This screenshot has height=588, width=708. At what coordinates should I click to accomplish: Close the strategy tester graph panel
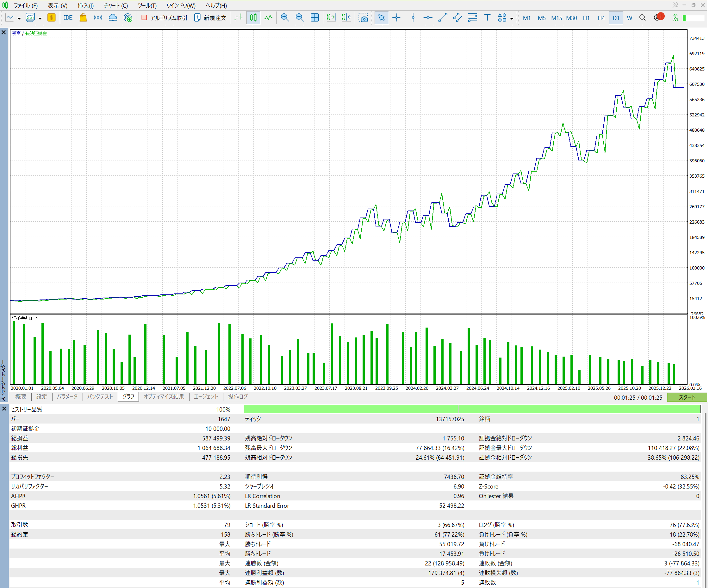pyautogui.click(x=4, y=32)
